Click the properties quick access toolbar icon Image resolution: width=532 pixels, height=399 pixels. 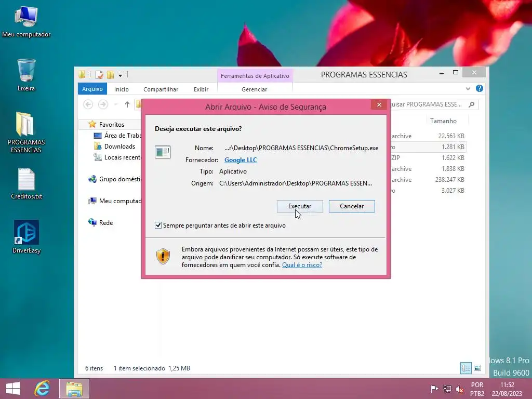pos(99,75)
